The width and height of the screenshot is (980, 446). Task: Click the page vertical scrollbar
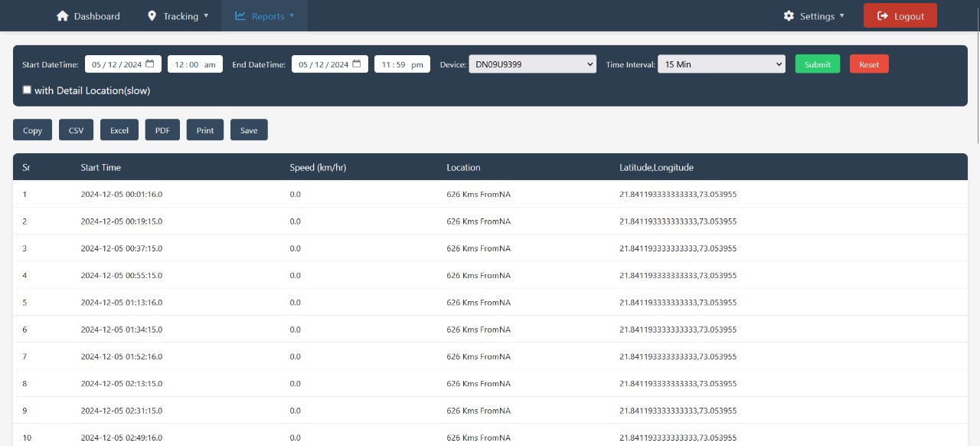[975, 77]
